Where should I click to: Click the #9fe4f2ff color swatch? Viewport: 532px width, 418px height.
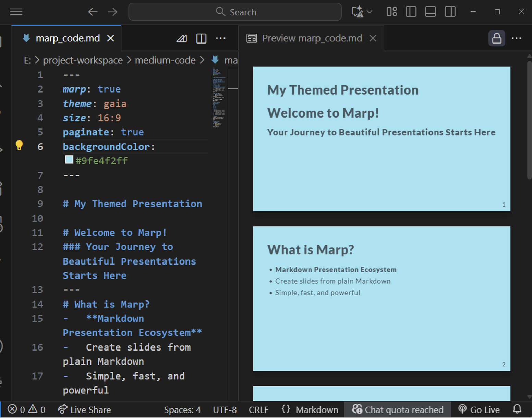point(69,160)
